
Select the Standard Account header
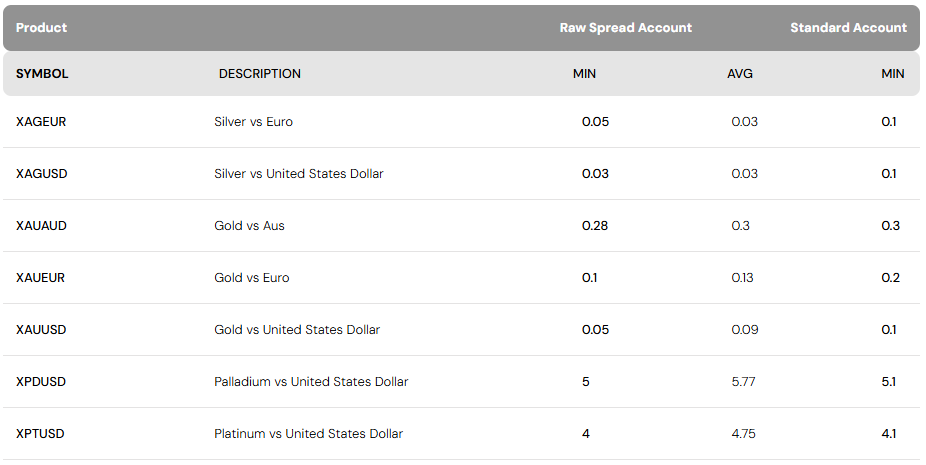848,28
